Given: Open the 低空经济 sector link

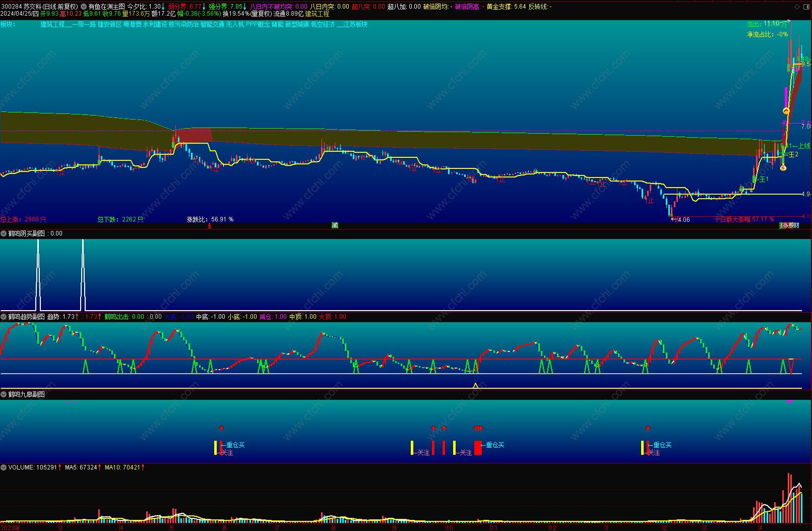Looking at the screenshot, I should point(323,24).
